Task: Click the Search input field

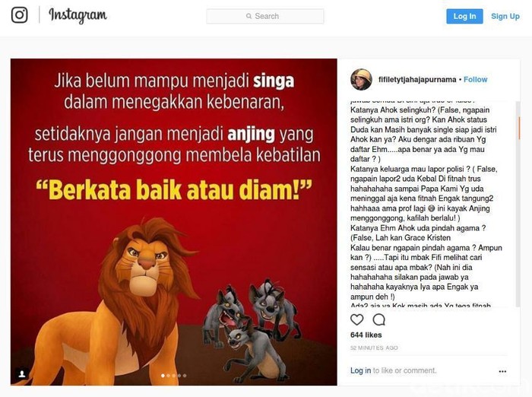Action: [x=265, y=16]
